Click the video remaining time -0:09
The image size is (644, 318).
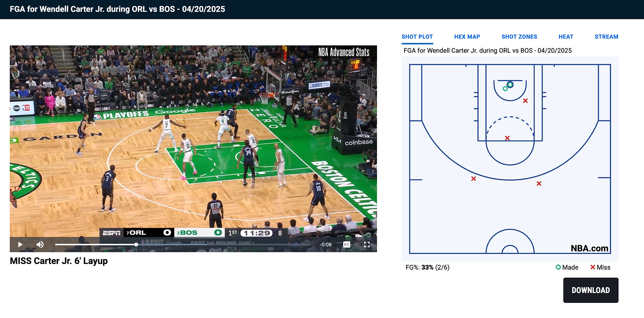pos(326,244)
